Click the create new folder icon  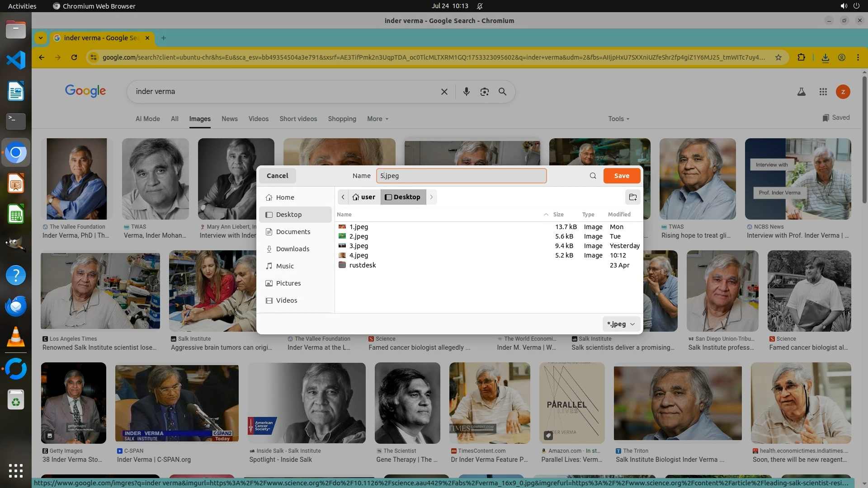tap(633, 197)
